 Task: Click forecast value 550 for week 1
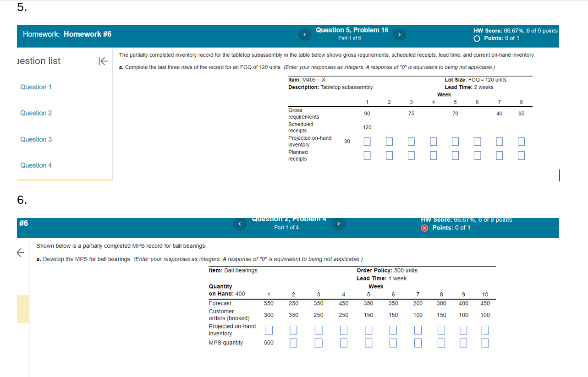click(269, 303)
